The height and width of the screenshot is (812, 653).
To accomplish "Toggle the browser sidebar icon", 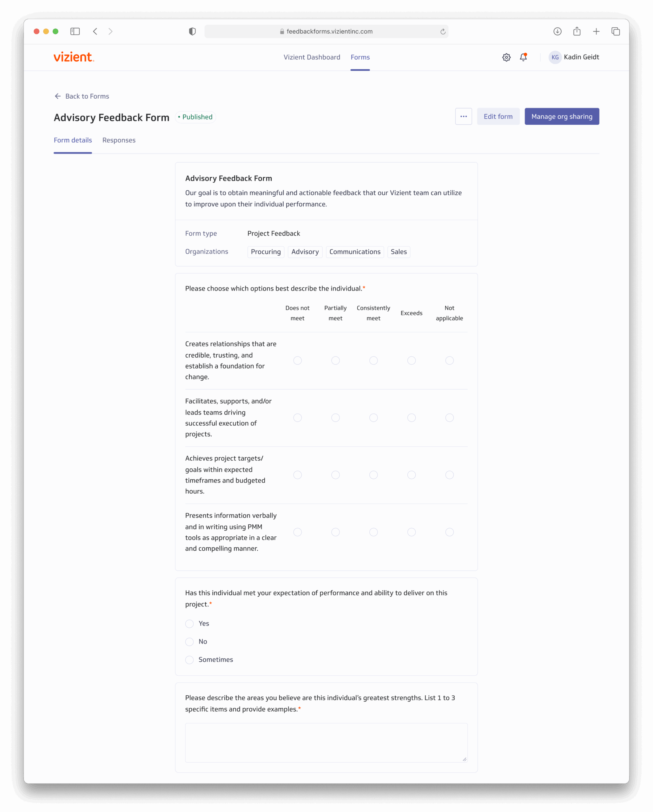I will pos(75,31).
